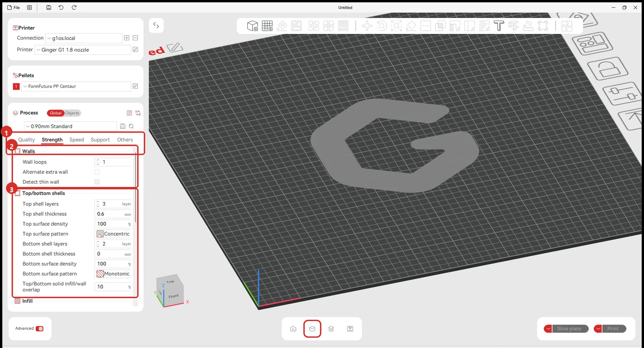Switch to the Support tab

pos(100,139)
